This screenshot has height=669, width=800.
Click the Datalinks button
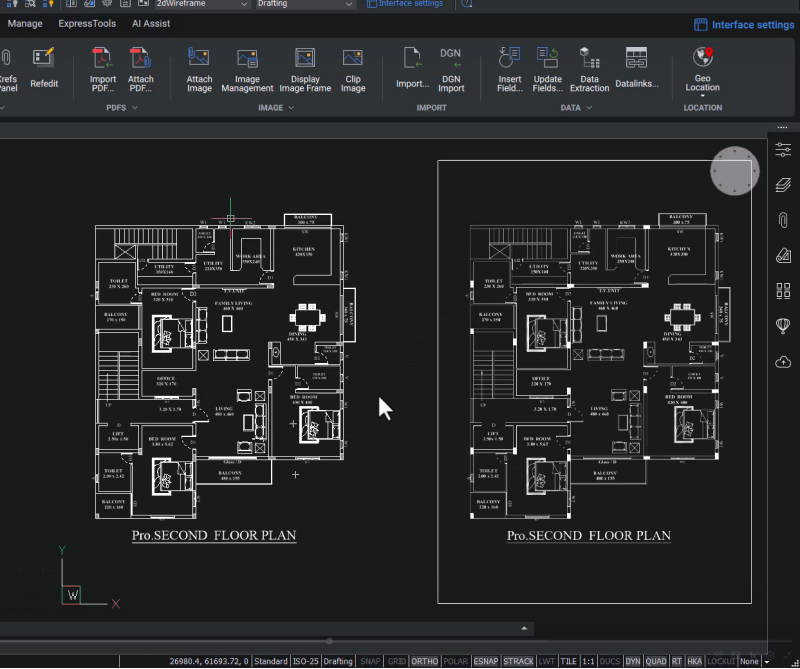click(x=636, y=69)
